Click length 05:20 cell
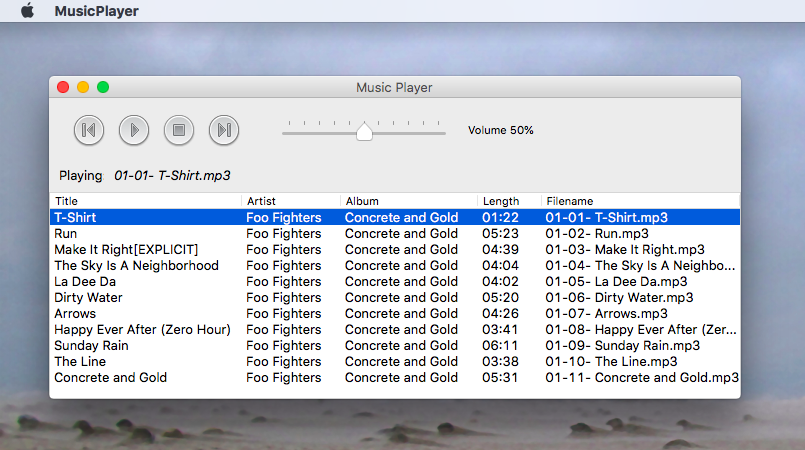 pyautogui.click(x=501, y=297)
